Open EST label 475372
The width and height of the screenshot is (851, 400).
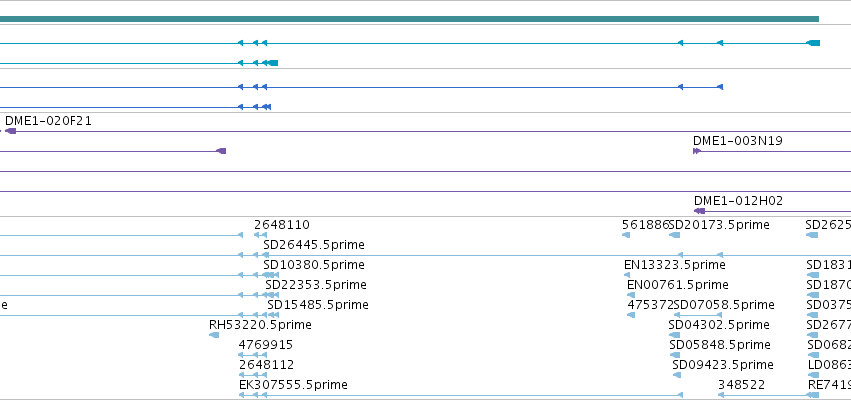tap(651, 305)
